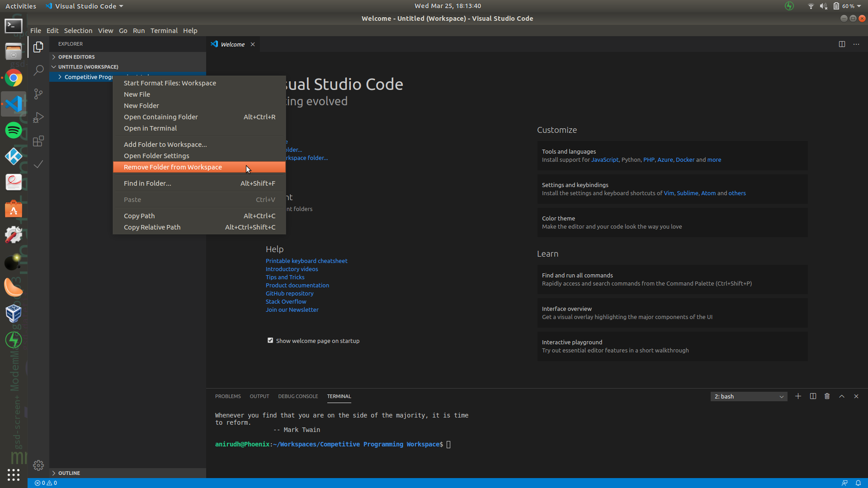868x488 pixels.
Task: Maximize the panel using the up chevron
Action: click(x=842, y=396)
